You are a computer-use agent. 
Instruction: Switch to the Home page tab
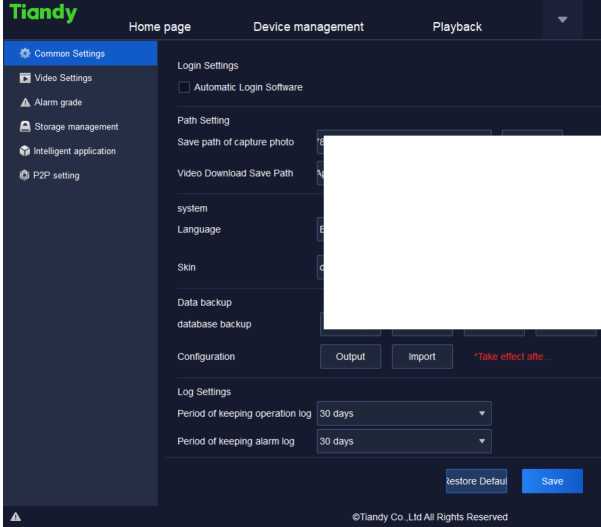point(160,27)
